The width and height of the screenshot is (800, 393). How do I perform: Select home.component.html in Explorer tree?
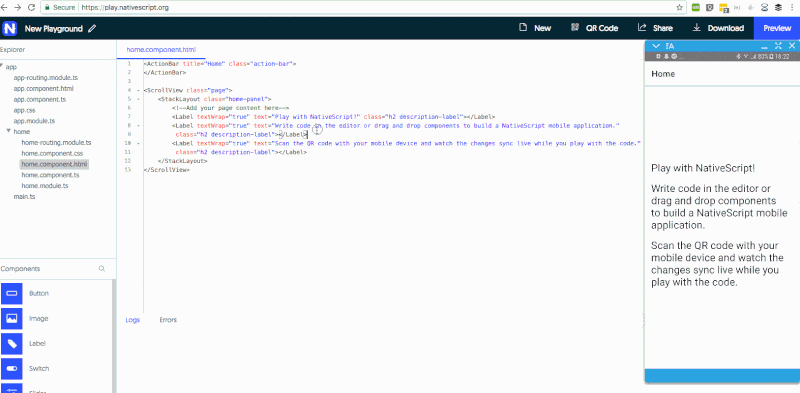tap(54, 164)
